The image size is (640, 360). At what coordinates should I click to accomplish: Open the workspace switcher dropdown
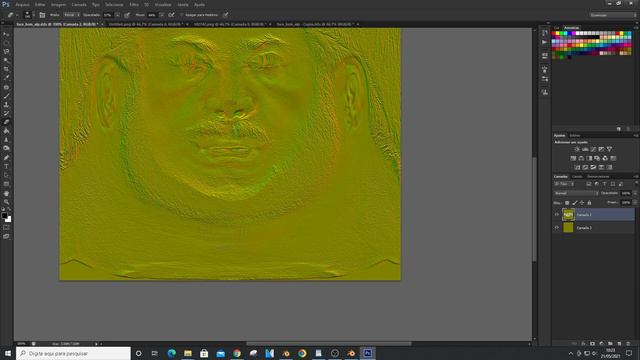click(x=613, y=15)
